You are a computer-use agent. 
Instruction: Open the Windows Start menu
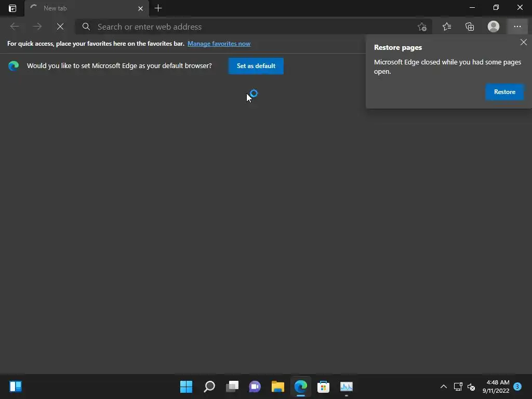click(186, 387)
